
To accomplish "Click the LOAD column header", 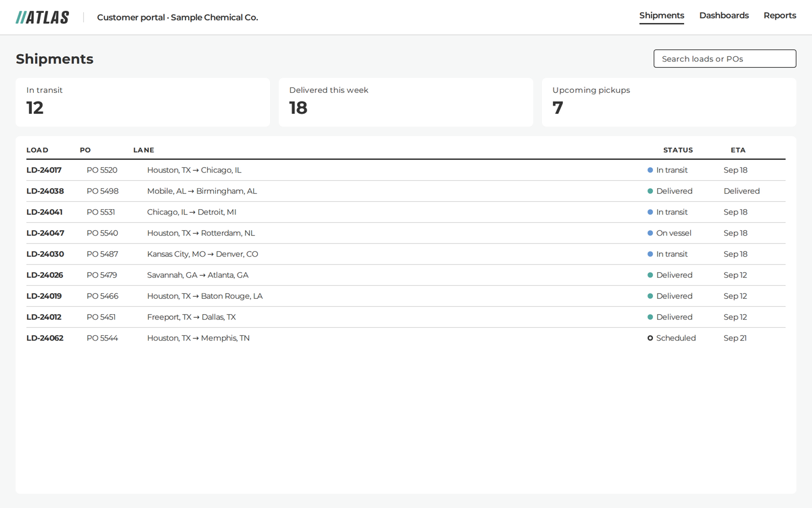I will (x=37, y=150).
